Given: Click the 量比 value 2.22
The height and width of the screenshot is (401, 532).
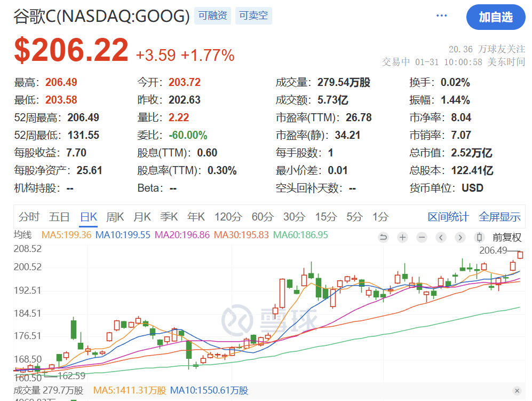Looking at the screenshot, I should 179,117.
